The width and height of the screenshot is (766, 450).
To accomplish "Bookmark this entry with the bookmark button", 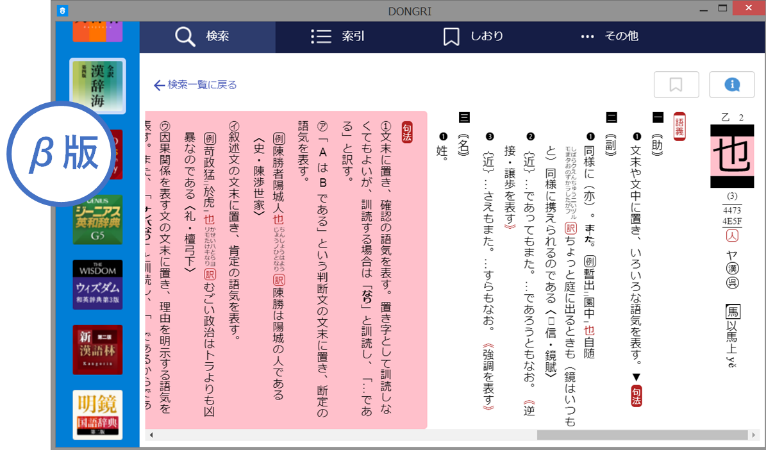I will 676,85.
